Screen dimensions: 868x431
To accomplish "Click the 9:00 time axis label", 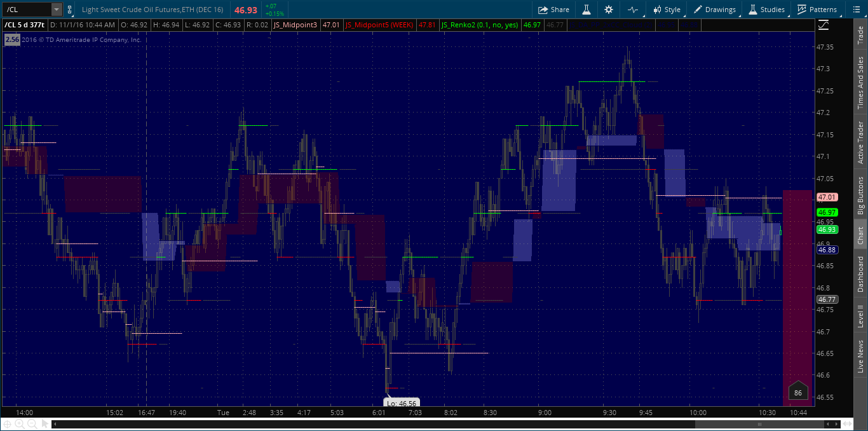I will tap(545, 413).
